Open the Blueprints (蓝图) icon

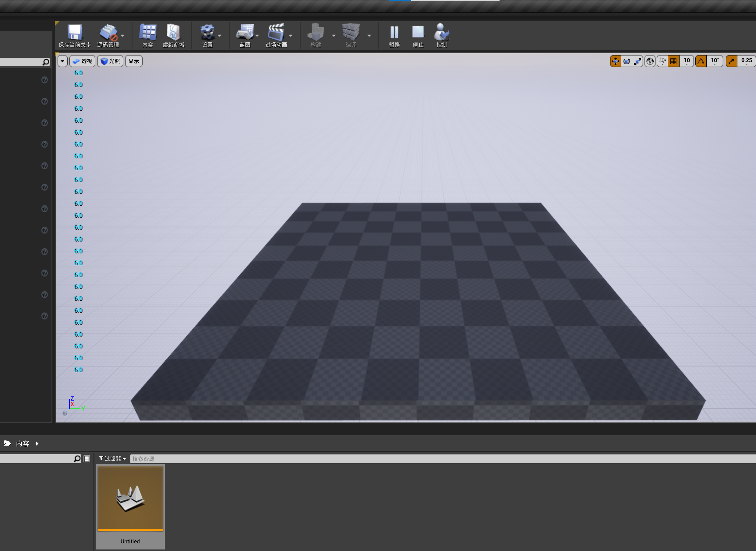(245, 32)
